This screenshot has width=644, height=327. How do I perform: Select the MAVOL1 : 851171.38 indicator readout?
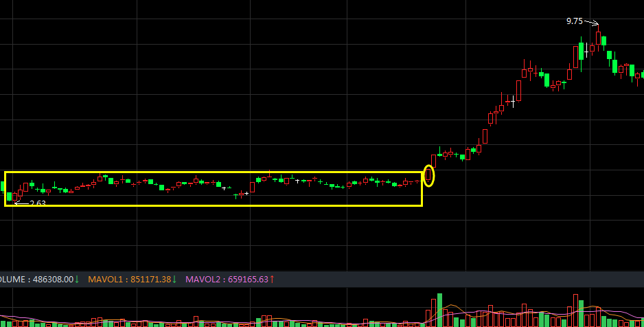click(129, 280)
